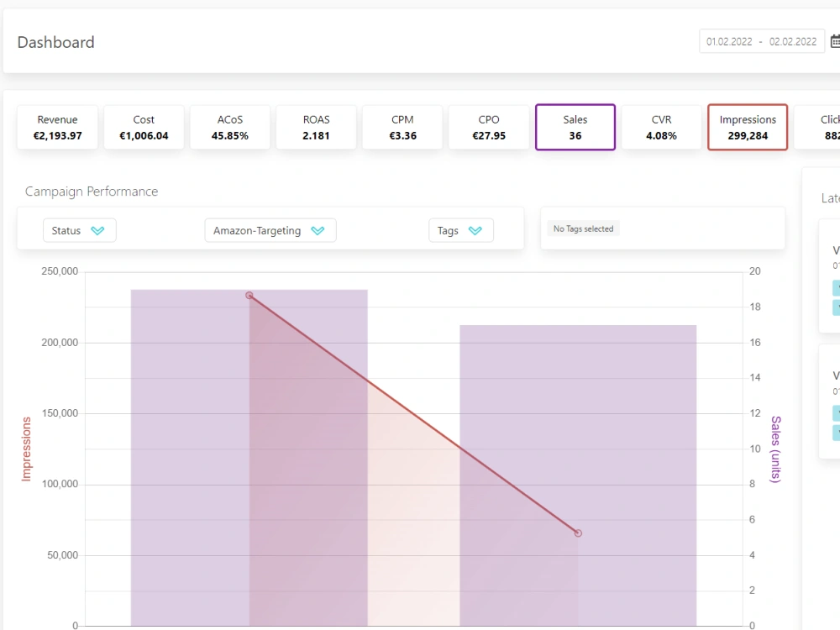
Task: Click the 'Impressions' y-axis label
Action: (26, 449)
